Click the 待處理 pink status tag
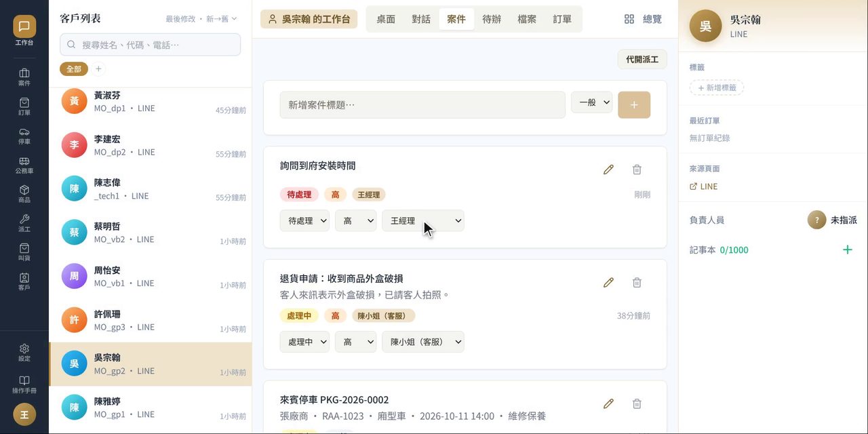The image size is (868, 434). coord(299,195)
